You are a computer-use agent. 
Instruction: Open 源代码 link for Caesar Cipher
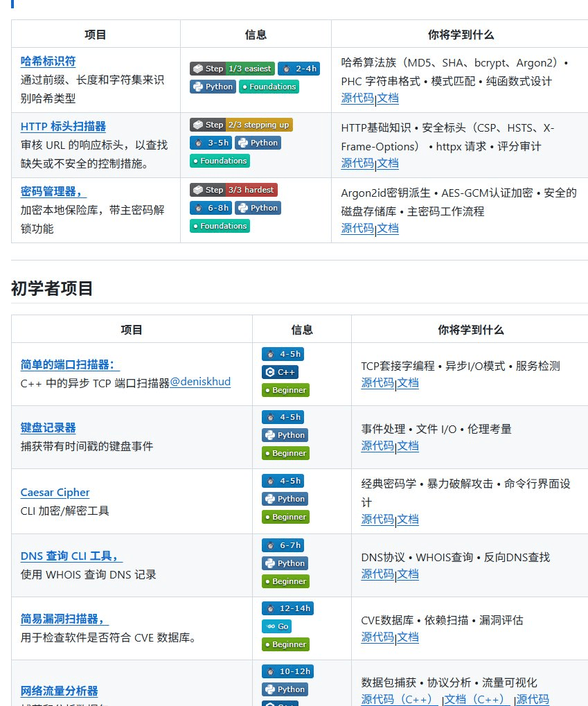pyautogui.click(x=377, y=520)
